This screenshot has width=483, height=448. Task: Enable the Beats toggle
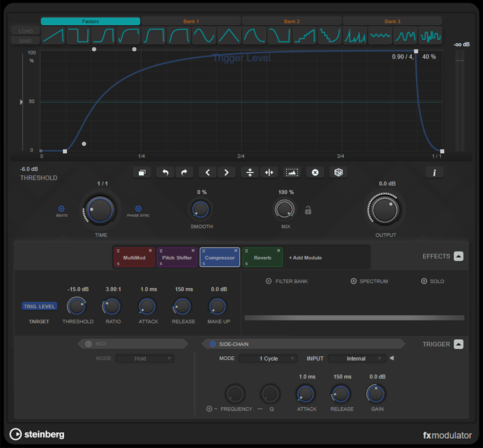(x=61, y=209)
